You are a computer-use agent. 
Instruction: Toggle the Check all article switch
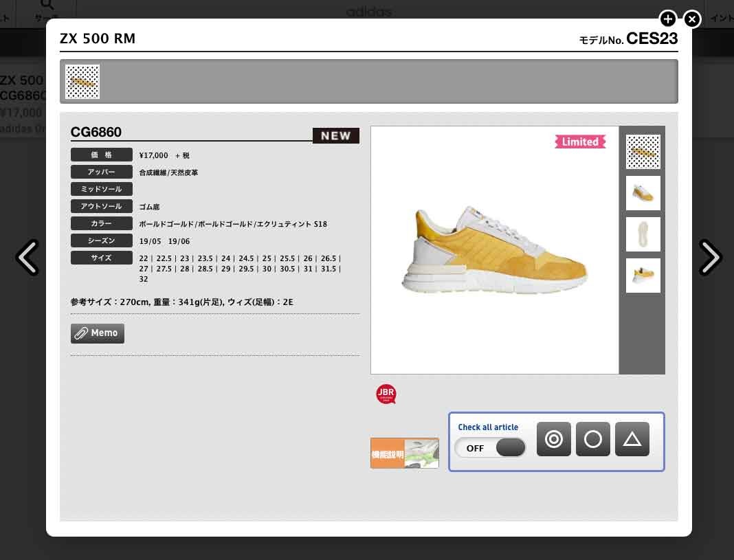(490, 448)
